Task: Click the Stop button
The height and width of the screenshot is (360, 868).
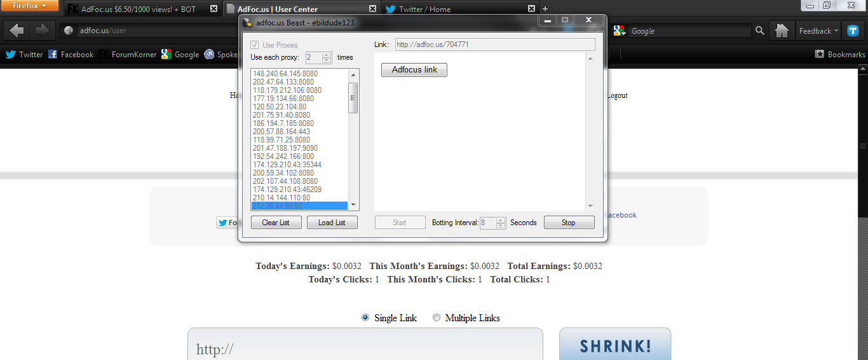Action: [x=569, y=223]
